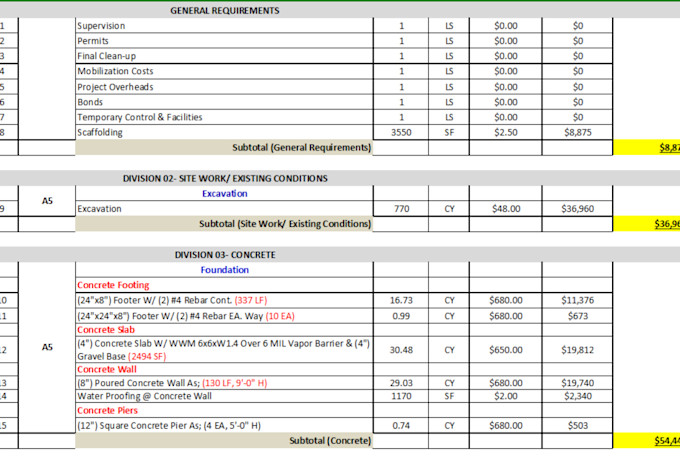Select the Bonds $0.00 unit cost cell
Image resolution: width=680 pixels, height=459 pixels.
[x=506, y=102]
